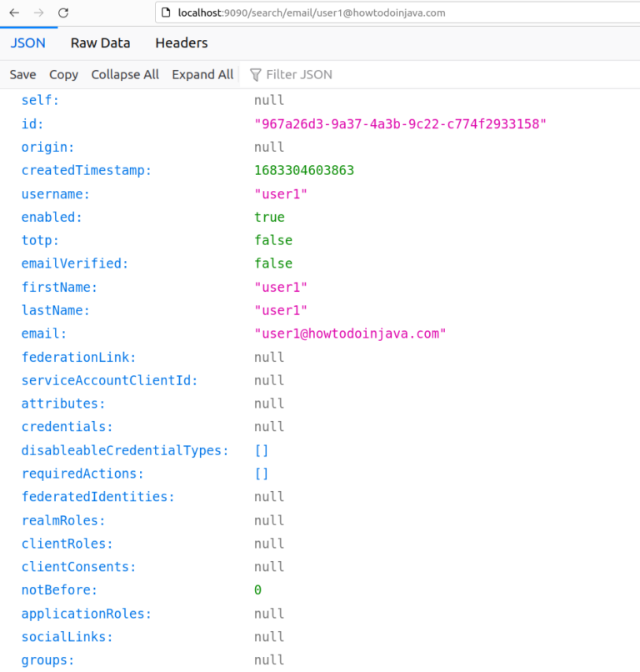The height and width of the screenshot is (672, 640).
Task: Click the emailVerified false value
Action: tap(273, 263)
